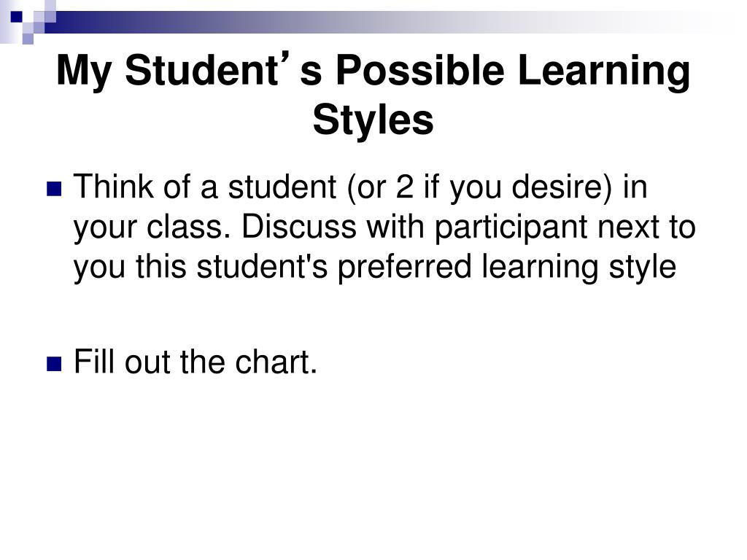Click the blue bullet before 'Think of a student'
This screenshot has width=747, height=560.
pyautogui.click(x=54, y=189)
